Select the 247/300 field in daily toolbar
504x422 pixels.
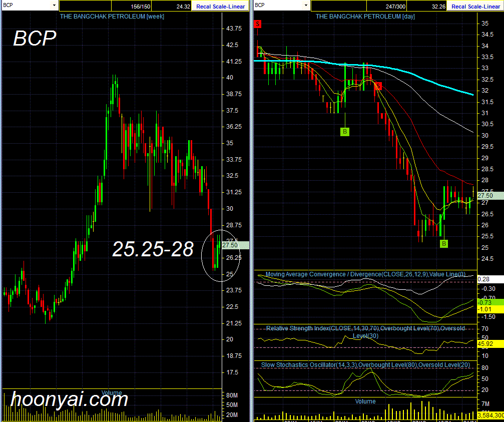pyautogui.click(x=387, y=6)
